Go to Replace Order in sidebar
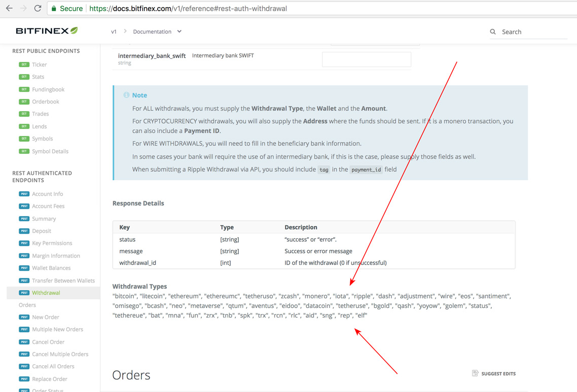Viewport: 577px width, 392px height. pyautogui.click(x=50, y=379)
